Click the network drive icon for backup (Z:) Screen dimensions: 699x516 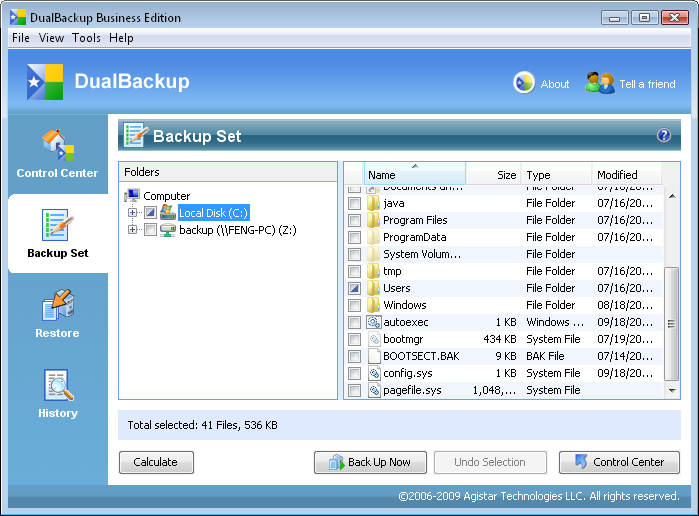tap(168, 230)
